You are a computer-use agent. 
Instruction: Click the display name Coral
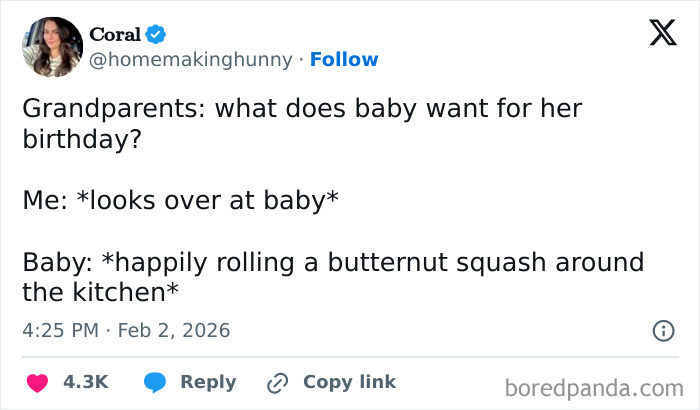(x=115, y=35)
